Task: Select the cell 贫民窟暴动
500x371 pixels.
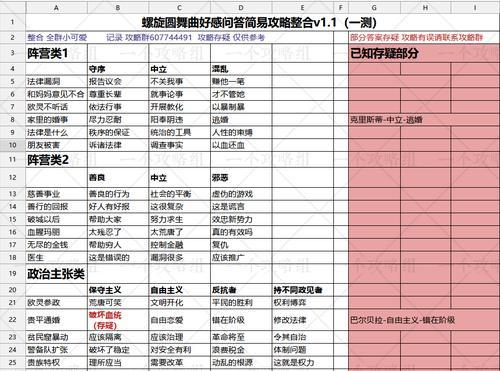Action: (56, 337)
